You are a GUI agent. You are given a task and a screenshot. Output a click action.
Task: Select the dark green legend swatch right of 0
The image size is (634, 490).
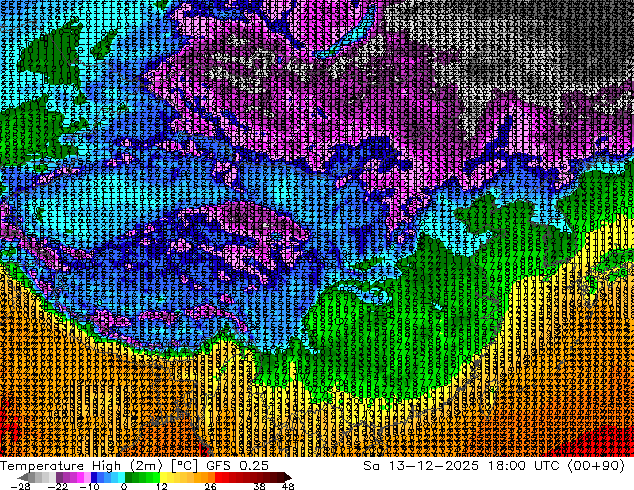pos(129,477)
